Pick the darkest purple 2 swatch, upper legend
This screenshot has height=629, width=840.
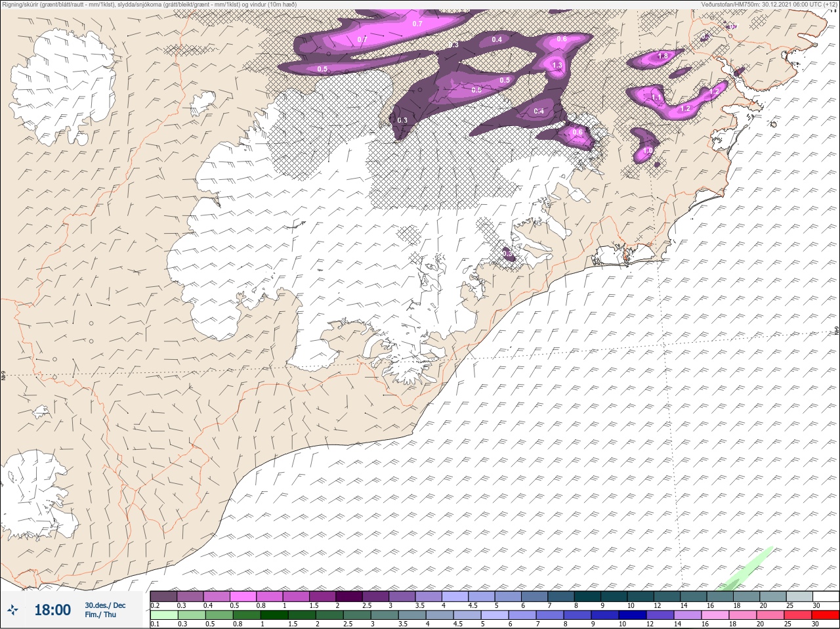(349, 596)
